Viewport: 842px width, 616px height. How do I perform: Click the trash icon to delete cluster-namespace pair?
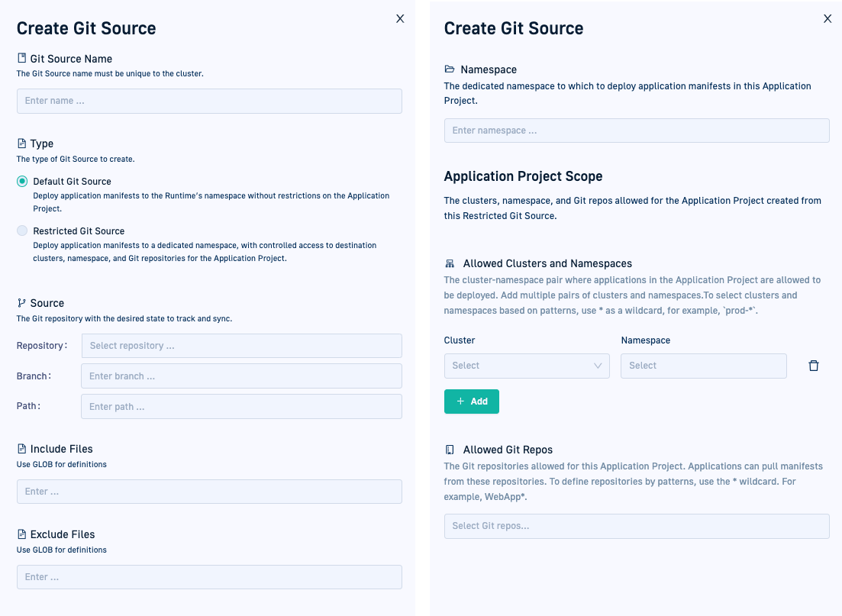[813, 366]
